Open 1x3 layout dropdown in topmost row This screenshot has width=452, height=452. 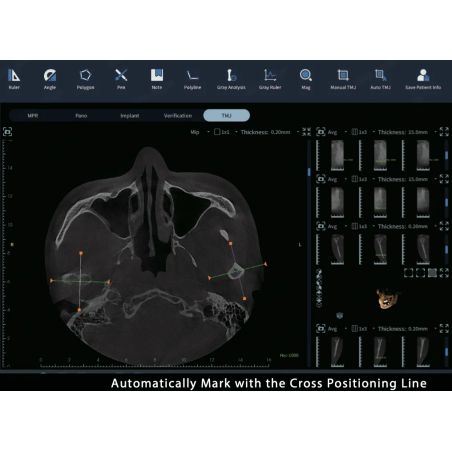[x=363, y=132]
